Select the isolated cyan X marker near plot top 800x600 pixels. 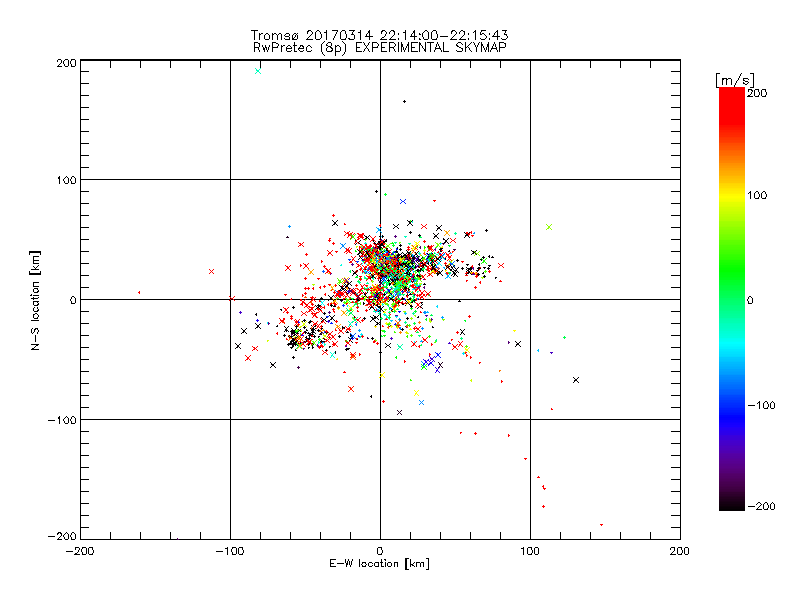point(258,71)
